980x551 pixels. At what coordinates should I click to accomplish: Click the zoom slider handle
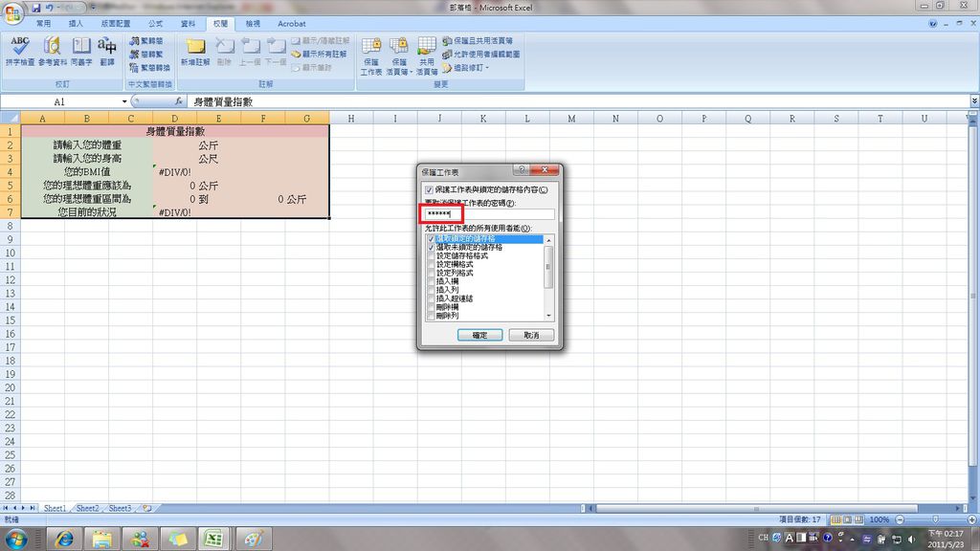[936, 519]
